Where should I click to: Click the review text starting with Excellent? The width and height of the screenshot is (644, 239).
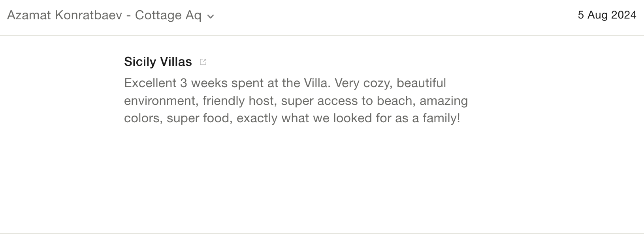[284, 83]
